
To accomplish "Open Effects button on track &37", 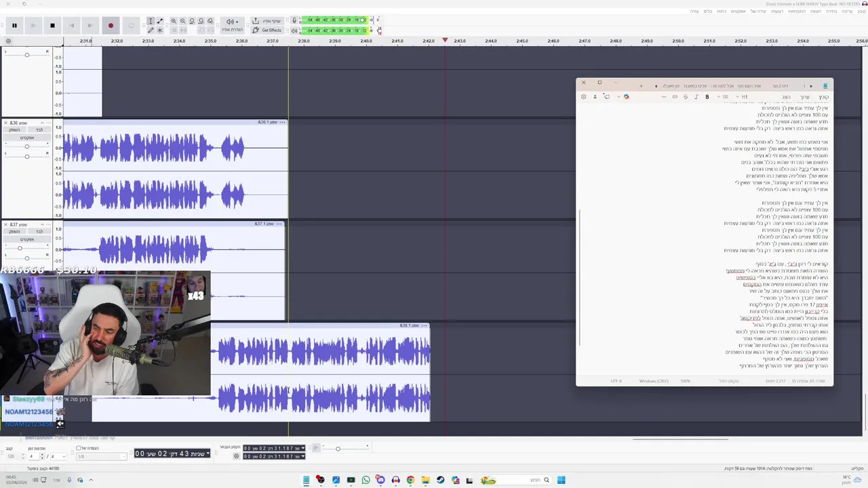I will point(27,239).
